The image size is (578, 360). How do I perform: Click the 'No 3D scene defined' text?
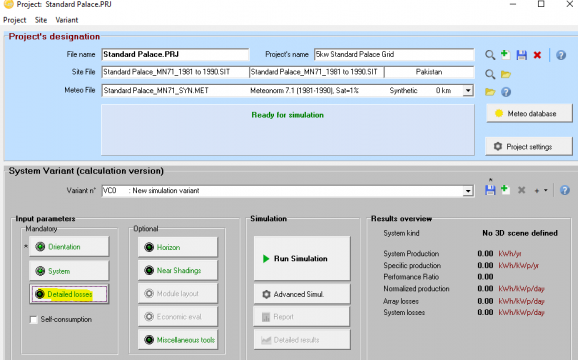click(520, 233)
